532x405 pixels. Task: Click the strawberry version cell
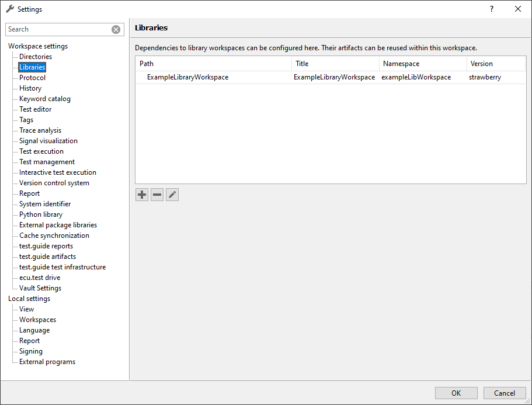tap(485, 77)
